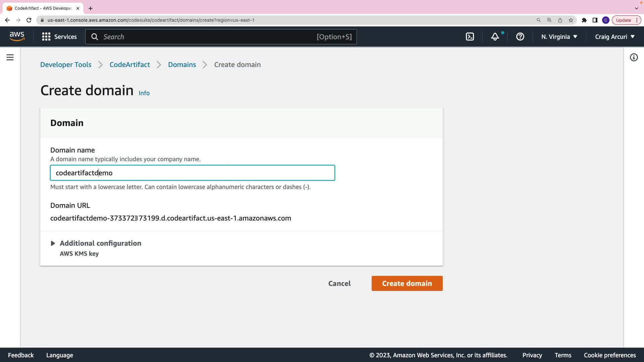The height and width of the screenshot is (362, 644).
Task: Toggle the left hamburger navigation menu
Action: [10, 58]
